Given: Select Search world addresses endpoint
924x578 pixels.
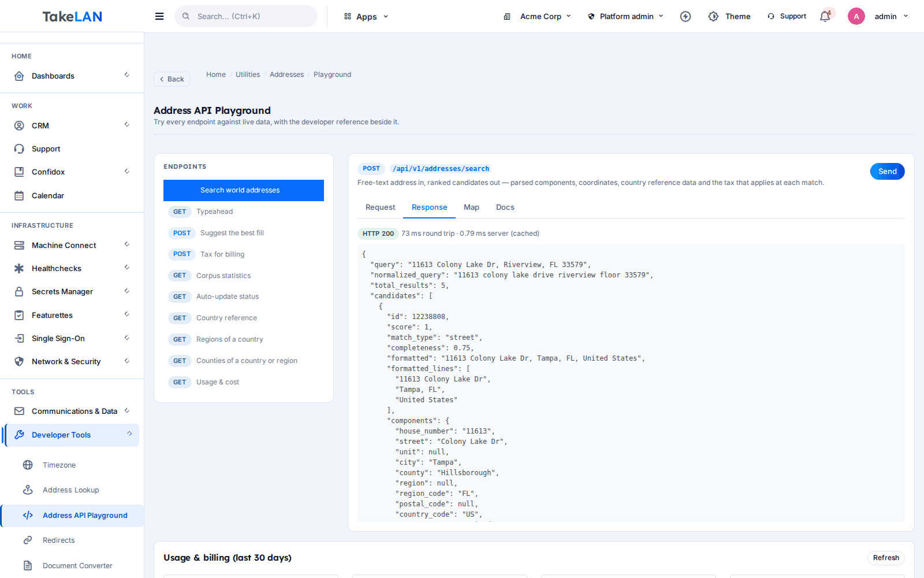Looking at the screenshot, I should click(244, 190).
